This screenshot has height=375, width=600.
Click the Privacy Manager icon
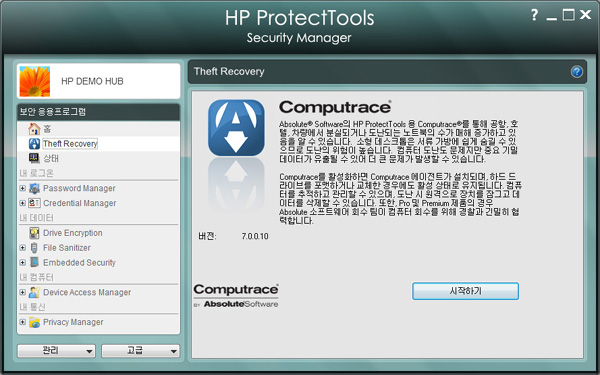[34, 322]
